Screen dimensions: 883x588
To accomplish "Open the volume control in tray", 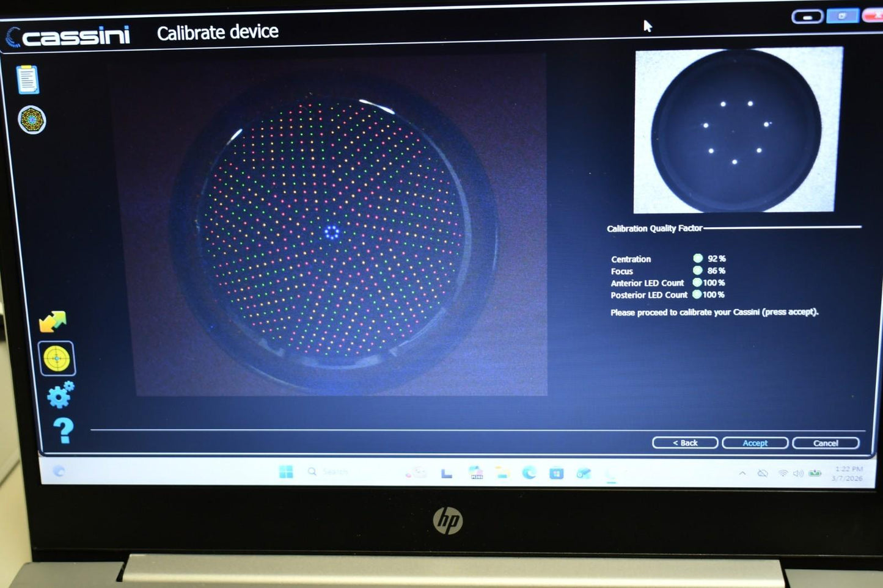I will point(798,473).
